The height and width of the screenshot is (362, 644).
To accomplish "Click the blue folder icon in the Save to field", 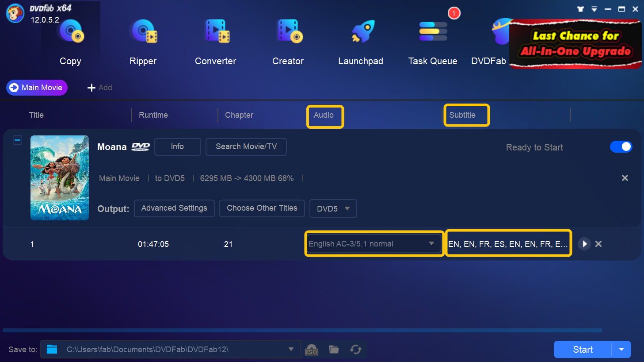I will tap(52, 349).
